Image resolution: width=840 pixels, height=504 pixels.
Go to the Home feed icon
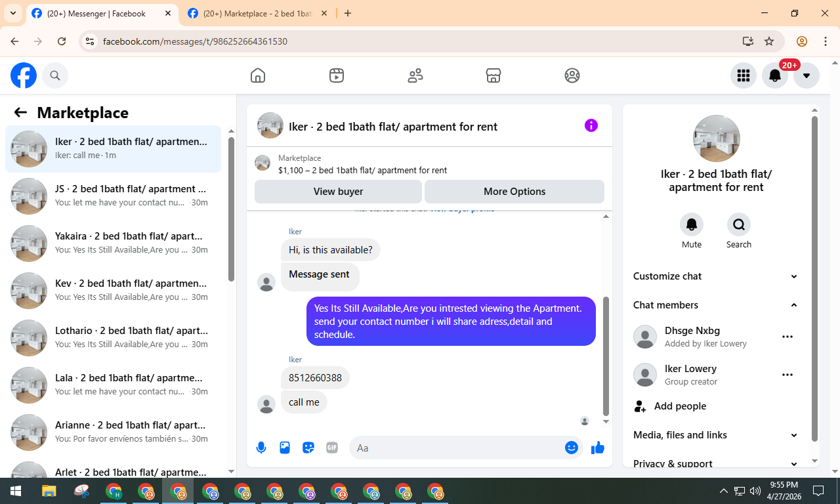(258, 75)
